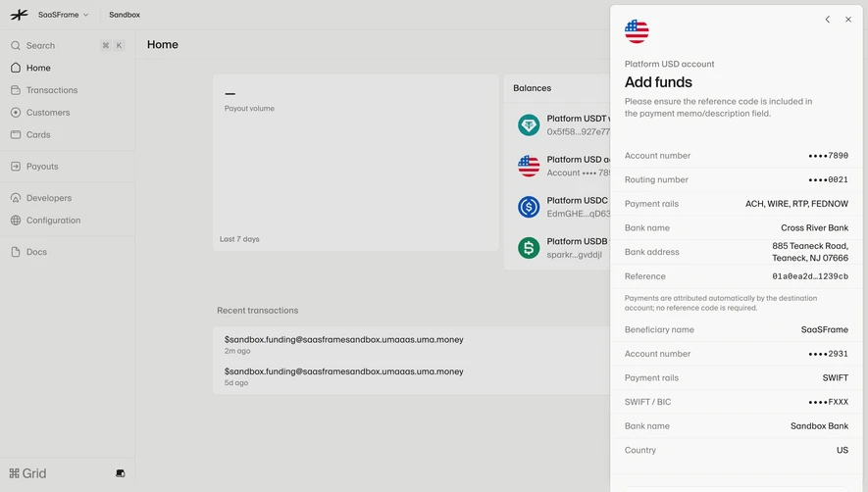Click the Sandbox environment label
This screenshot has width=868, height=492.
(125, 15)
